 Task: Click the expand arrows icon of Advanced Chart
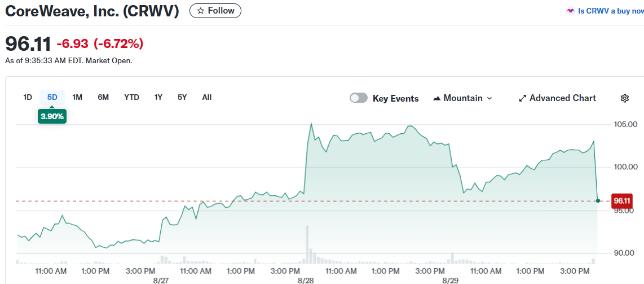click(x=522, y=98)
